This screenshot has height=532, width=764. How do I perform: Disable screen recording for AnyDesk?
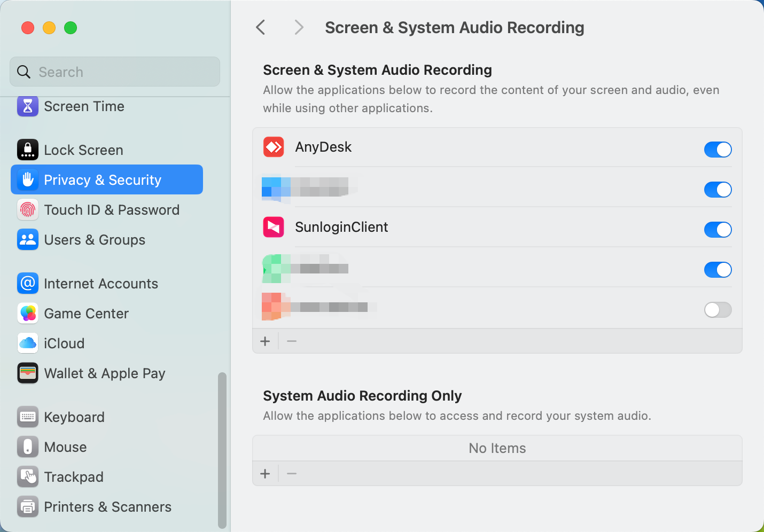718,150
